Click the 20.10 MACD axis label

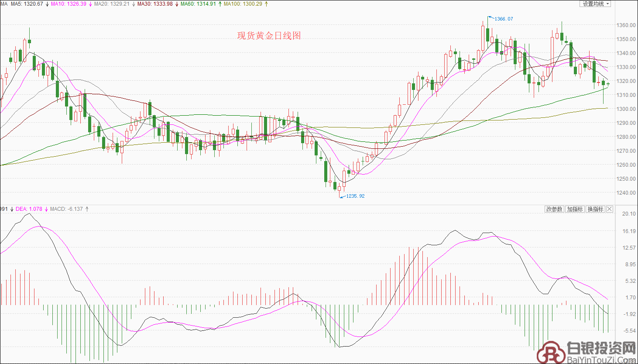pyautogui.click(x=629, y=214)
